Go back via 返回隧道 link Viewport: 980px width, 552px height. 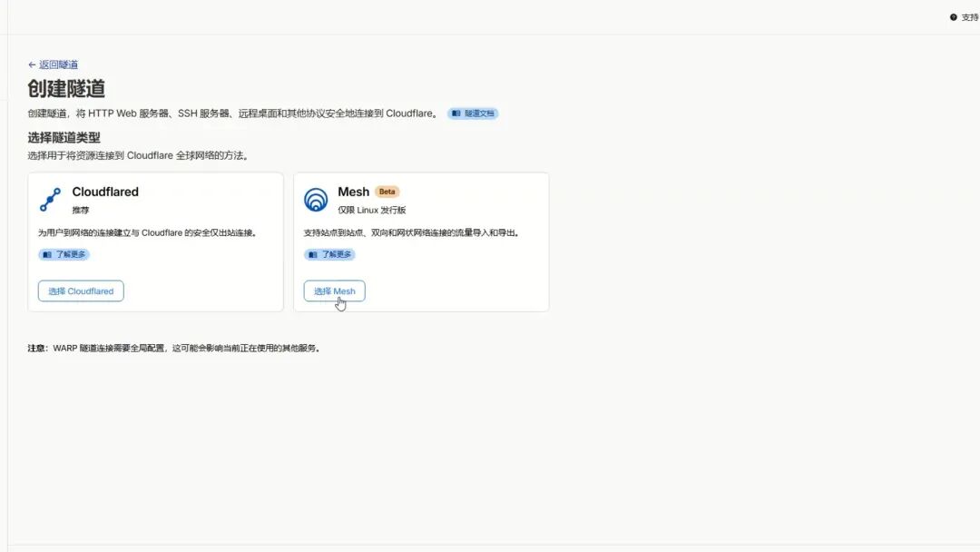point(54,64)
